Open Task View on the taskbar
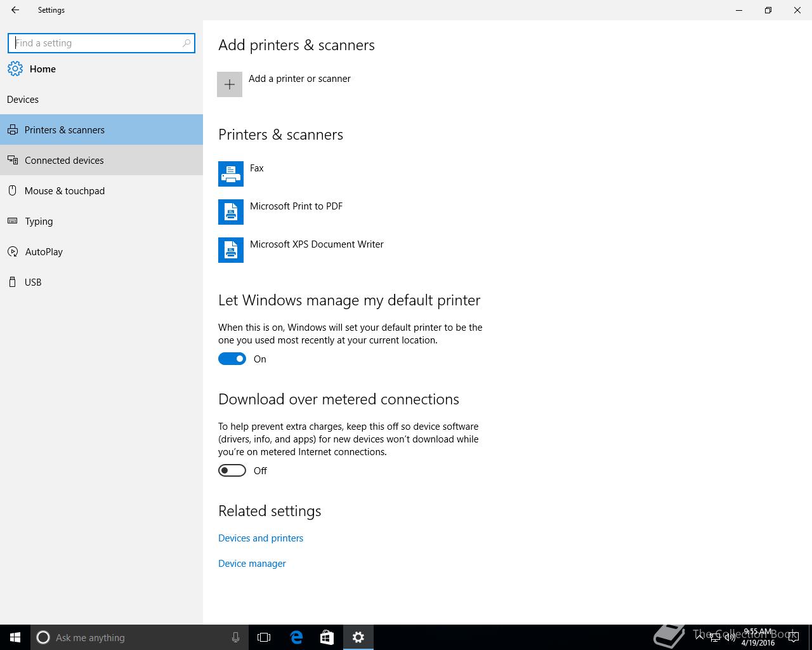Viewport: 812px width, 650px height. [264, 637]
